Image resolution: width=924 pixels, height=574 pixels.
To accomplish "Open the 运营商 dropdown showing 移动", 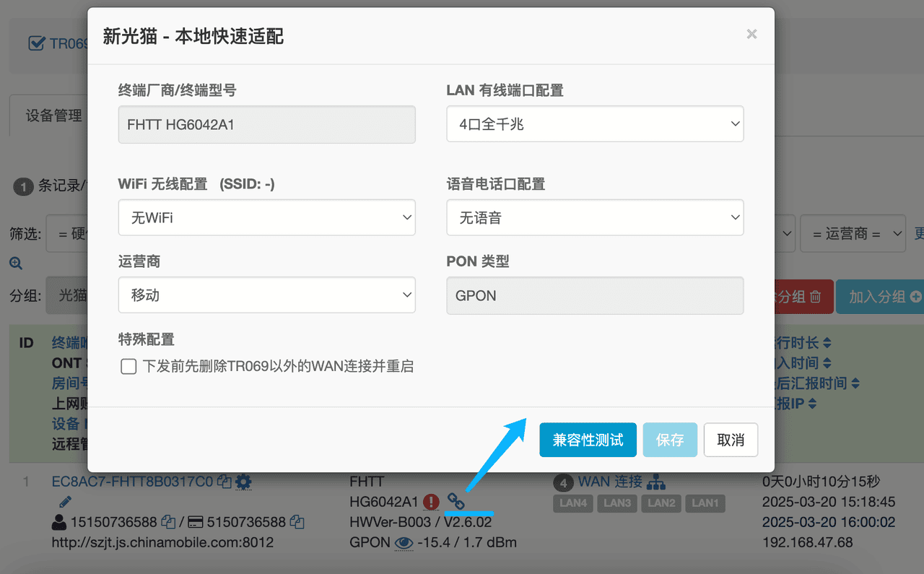I will tap(266, 295).
